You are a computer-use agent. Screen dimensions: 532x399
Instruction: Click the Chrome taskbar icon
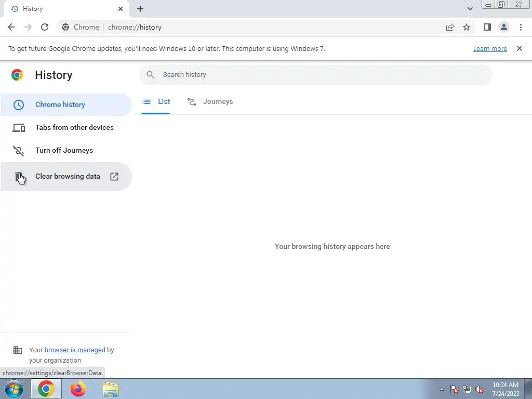[x=46, y=389]
